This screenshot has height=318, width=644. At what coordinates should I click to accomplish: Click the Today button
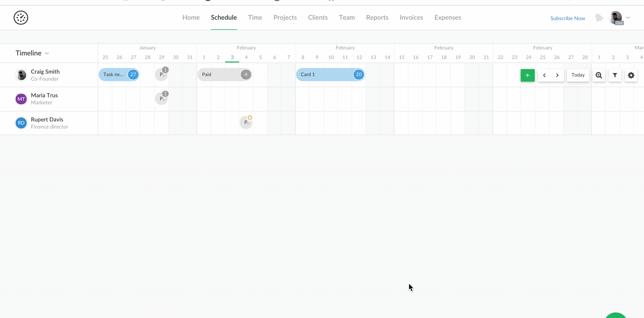(x=578, y=75)
